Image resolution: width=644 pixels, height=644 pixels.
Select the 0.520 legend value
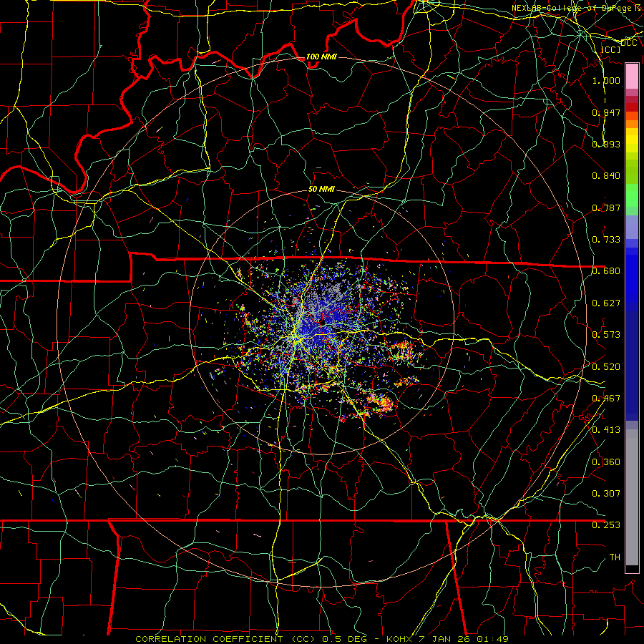tap(606, 367)
